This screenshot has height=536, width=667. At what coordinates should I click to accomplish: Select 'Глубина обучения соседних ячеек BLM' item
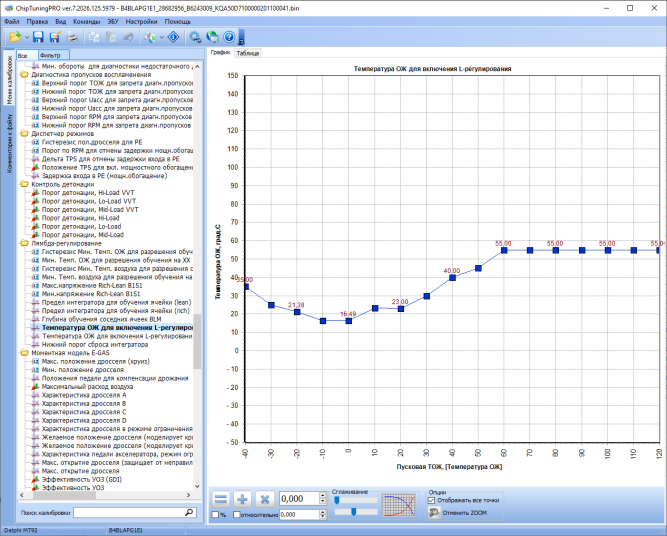(101, 319)
